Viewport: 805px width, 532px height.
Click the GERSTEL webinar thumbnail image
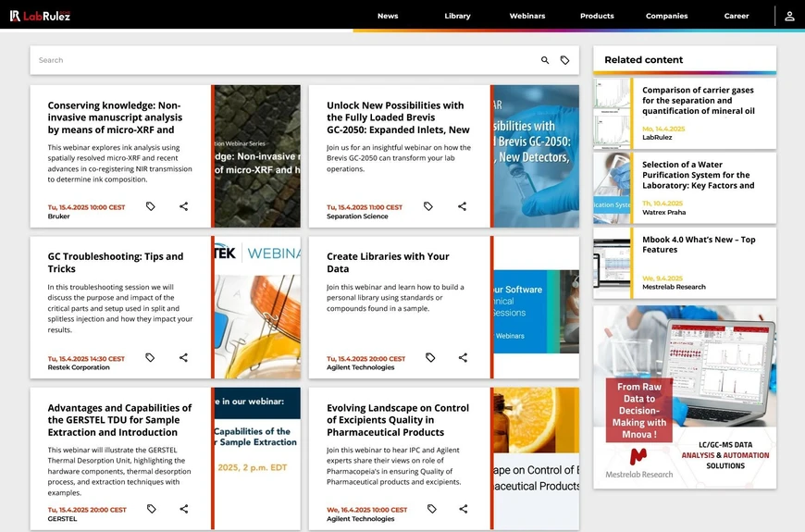coord(258,459)
